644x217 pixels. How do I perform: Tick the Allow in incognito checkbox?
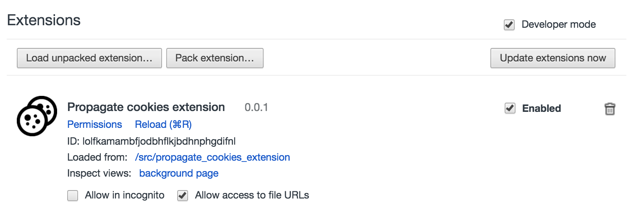73,196
